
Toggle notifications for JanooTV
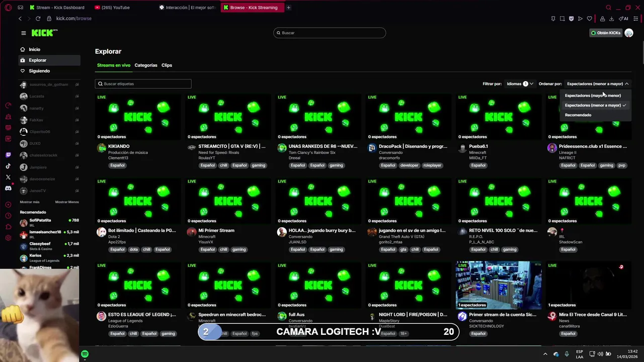click(x=77, y=191)
